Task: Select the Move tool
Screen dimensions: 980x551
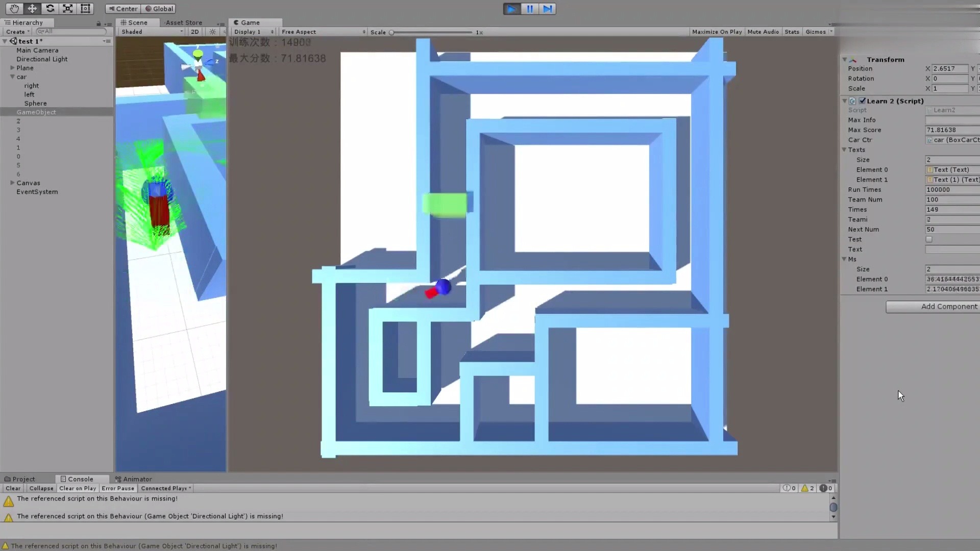Action: (32, 9)
